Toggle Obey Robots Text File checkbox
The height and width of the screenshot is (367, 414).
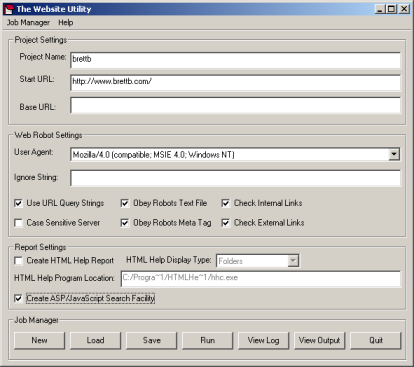(125, 203)
